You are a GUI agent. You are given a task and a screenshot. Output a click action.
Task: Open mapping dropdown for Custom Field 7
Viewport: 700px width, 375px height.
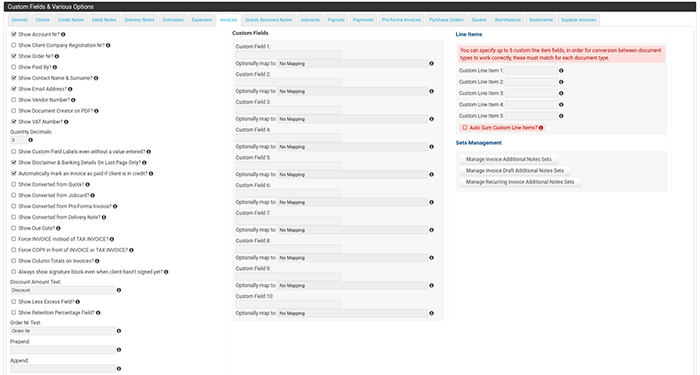pos(353,230)
